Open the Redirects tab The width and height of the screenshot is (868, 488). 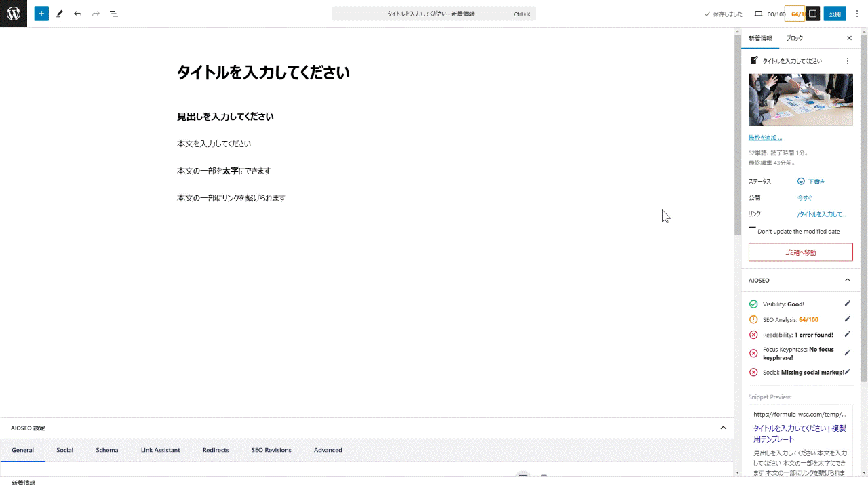[x=216, y=450]
